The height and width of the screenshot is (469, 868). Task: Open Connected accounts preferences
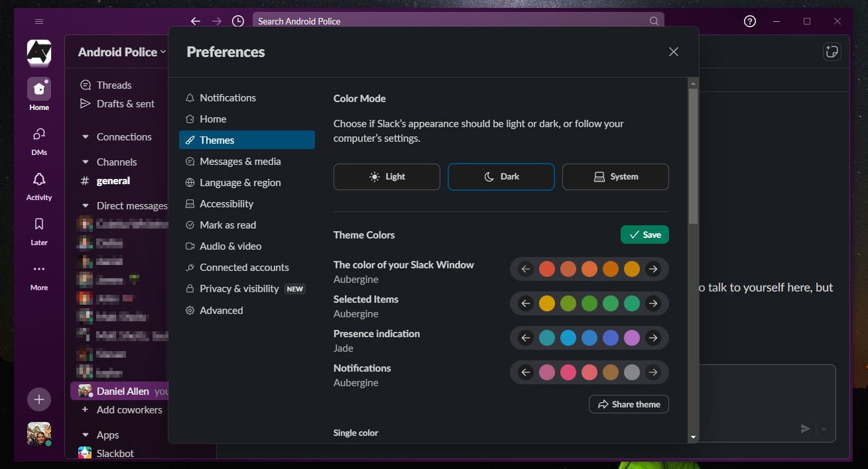coord(247,267)
